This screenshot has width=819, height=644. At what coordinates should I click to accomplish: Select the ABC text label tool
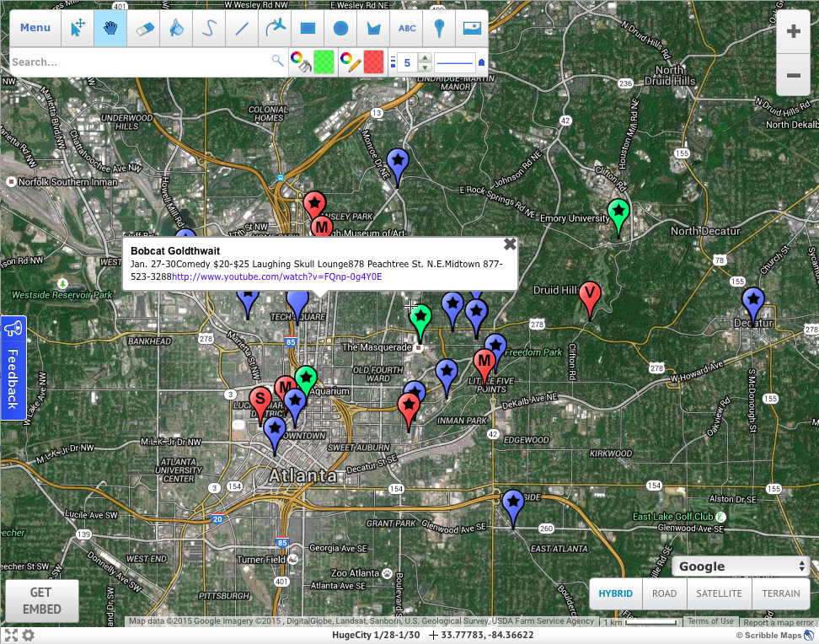407,28
